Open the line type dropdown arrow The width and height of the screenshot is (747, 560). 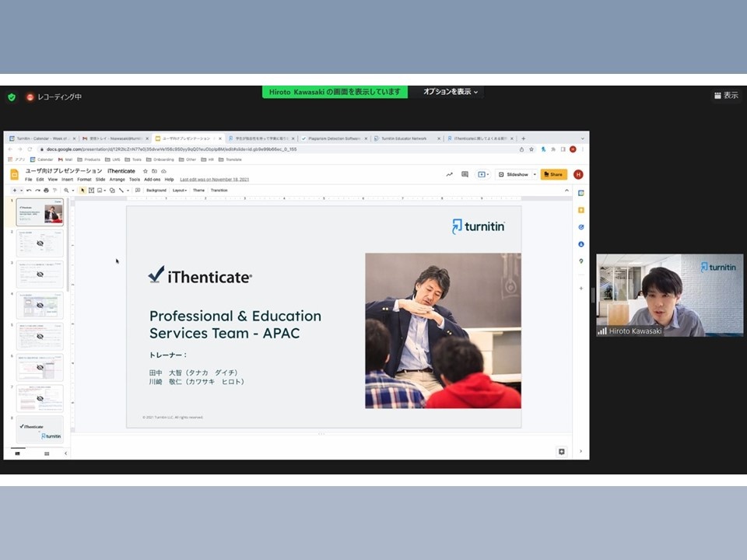pos(128,191)
